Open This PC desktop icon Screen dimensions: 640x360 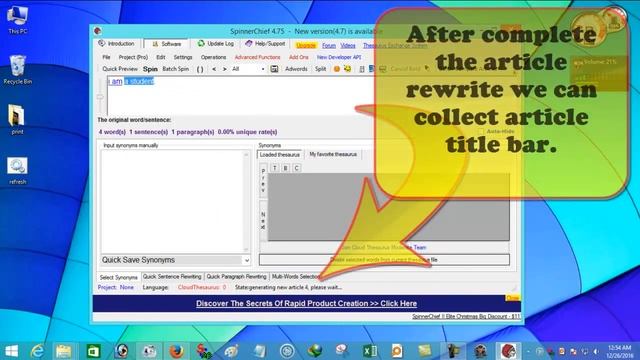18,20
